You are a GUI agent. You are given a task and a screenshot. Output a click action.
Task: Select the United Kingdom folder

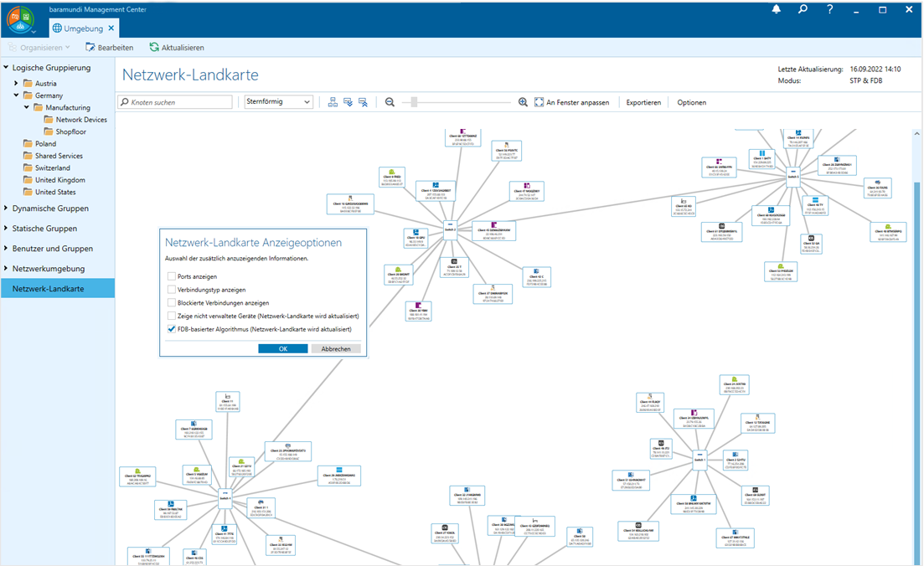coord(54,180)
